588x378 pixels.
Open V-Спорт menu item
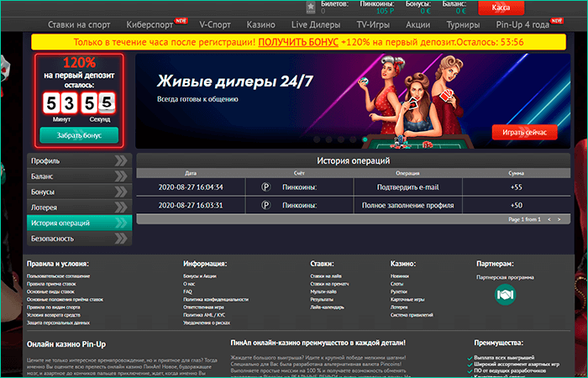tap(215, 24)
